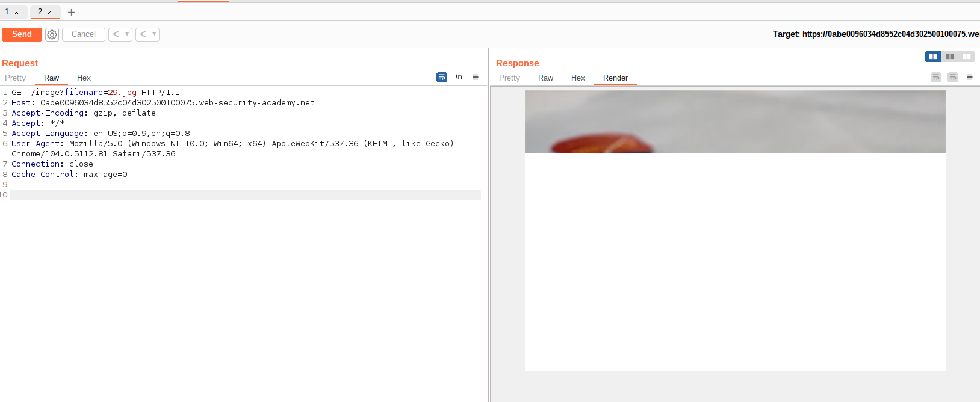Open Repeater tab 1
Screen dimensions: 980x402
tap(7, 12)
